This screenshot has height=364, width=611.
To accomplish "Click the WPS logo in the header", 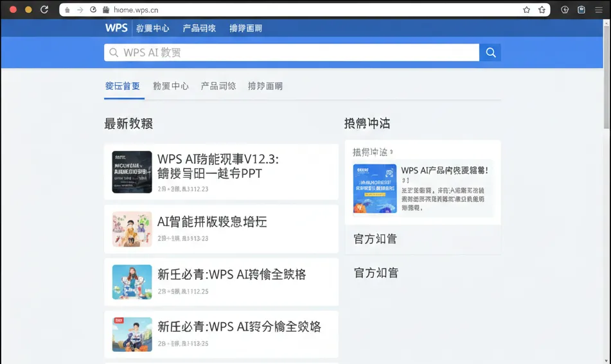I will pos(116,28).
